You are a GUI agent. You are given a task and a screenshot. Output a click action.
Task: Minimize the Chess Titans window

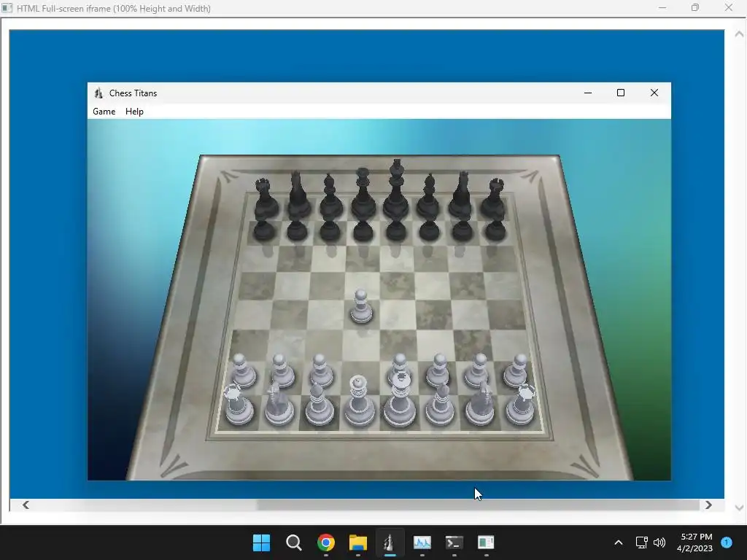[588, 93]
